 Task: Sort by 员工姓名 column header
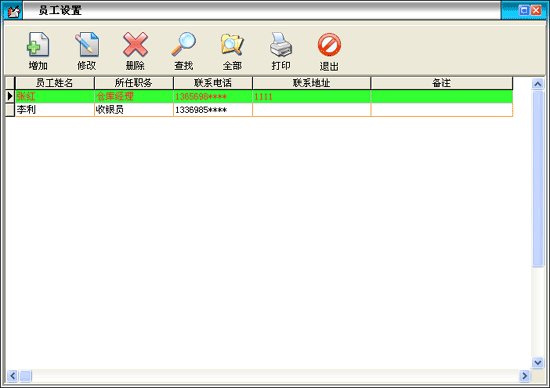click(55, 83)
